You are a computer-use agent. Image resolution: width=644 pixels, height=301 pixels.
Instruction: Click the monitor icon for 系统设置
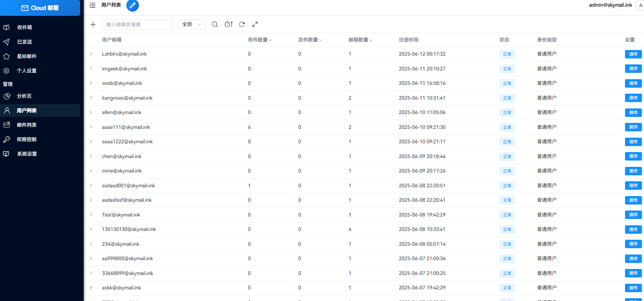click(x=6, y=154)
